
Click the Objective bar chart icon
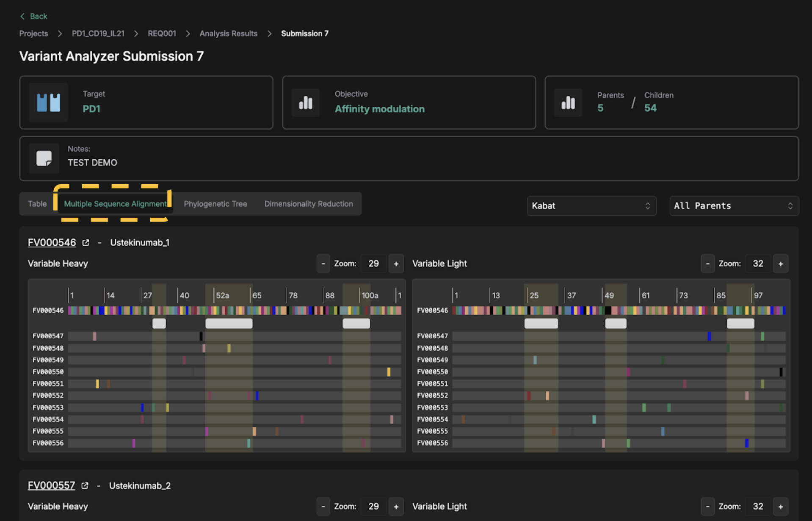(306, 103)
